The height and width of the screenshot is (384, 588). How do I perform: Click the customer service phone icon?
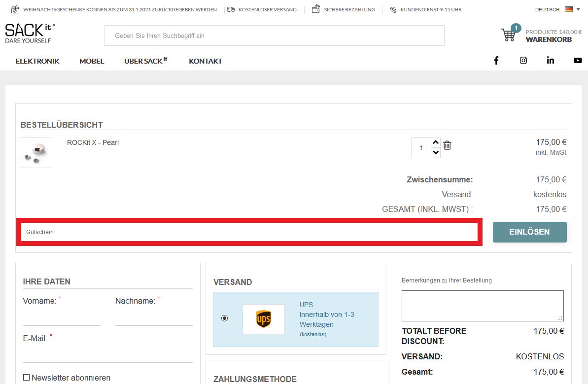click(x=393, y=9)
